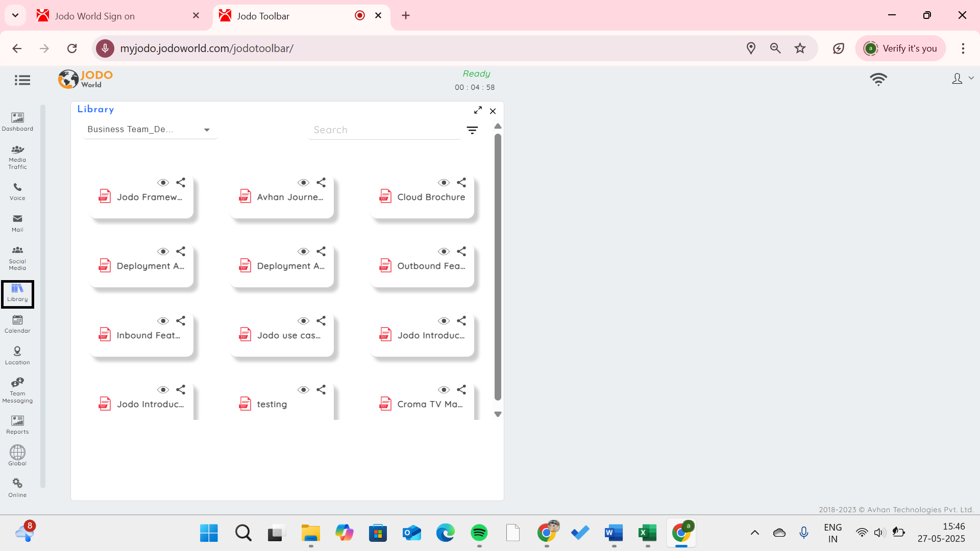Open the Cloud Brochure card
This screenshot has height=551, width=980.
tap(422, 197)
